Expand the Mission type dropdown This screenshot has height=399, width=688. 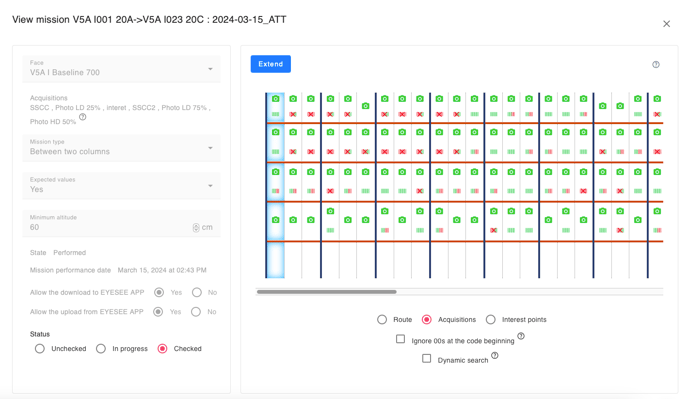click(x=122, y=148)
